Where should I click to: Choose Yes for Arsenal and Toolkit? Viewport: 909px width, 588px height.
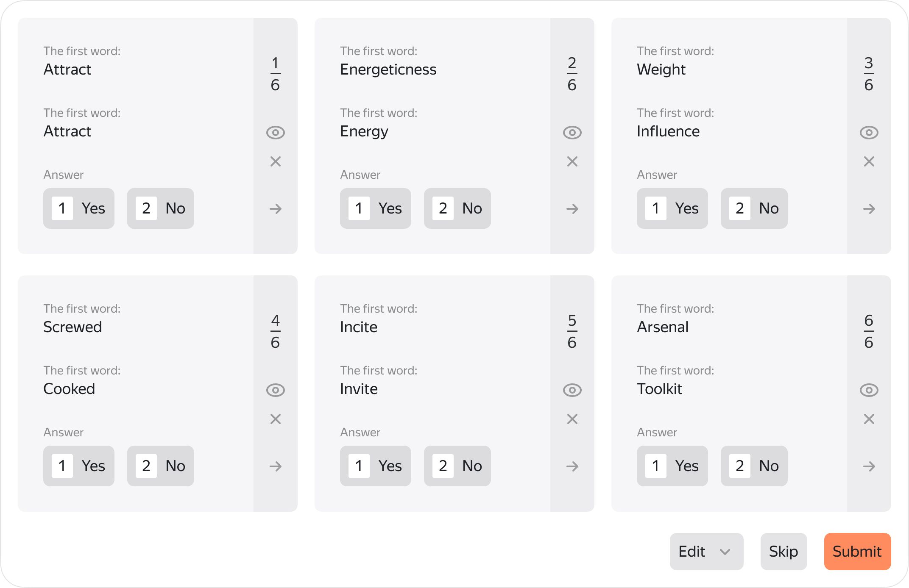click(x=672, y=466)
